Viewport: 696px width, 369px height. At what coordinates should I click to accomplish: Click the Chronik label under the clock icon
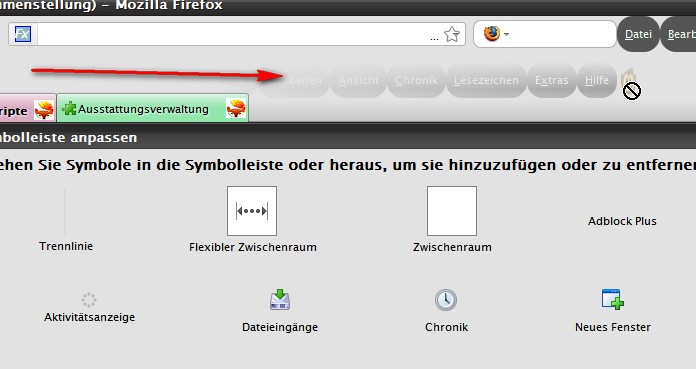[x=447, y=327]
